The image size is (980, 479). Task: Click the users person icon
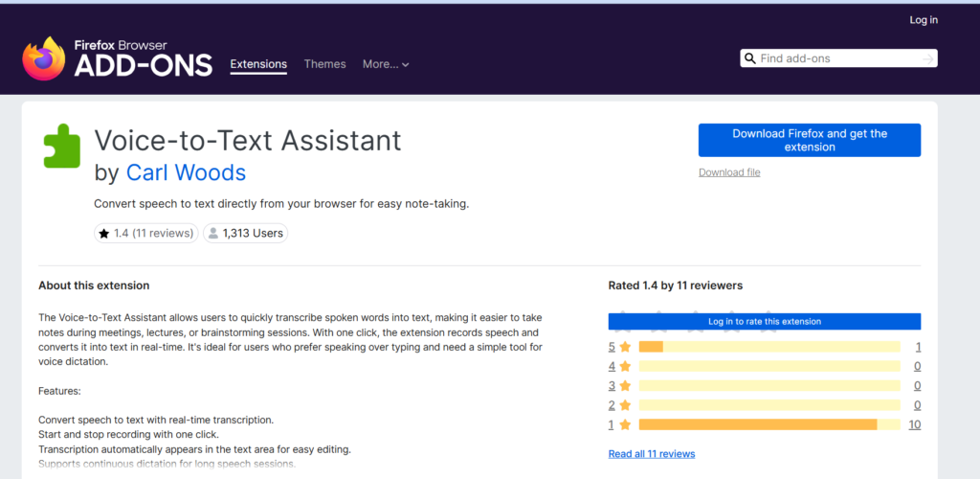tap(213, 234)
